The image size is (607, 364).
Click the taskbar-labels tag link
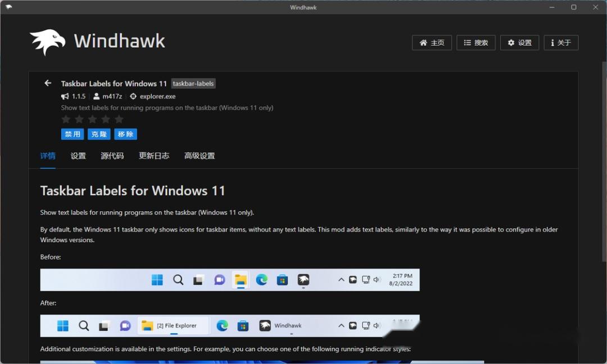click(193, 83)
